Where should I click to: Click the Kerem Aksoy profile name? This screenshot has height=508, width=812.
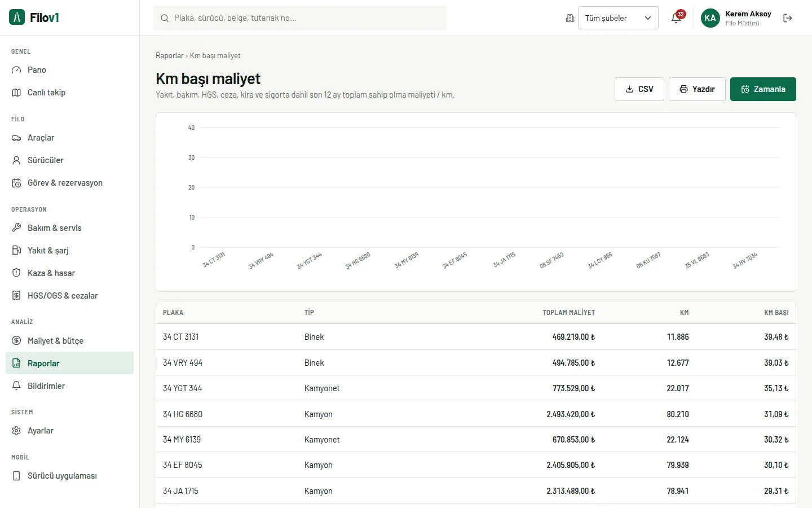click(x=748, y=14)
